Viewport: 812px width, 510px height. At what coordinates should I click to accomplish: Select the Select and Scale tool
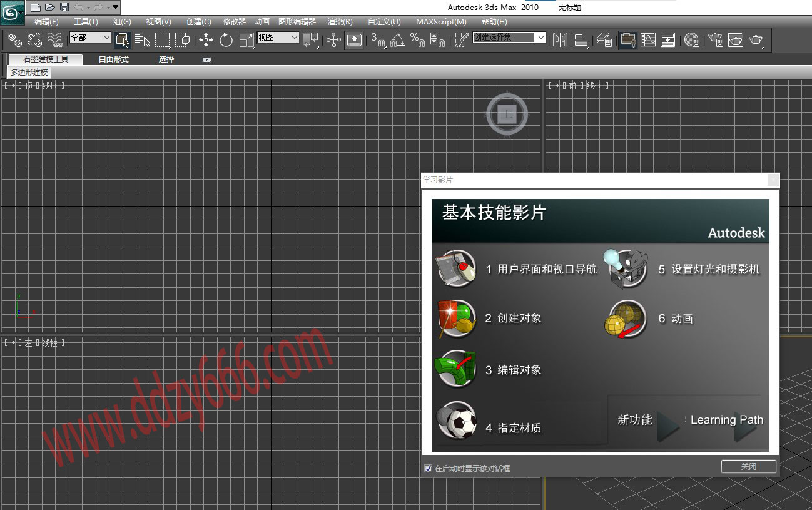246,40
